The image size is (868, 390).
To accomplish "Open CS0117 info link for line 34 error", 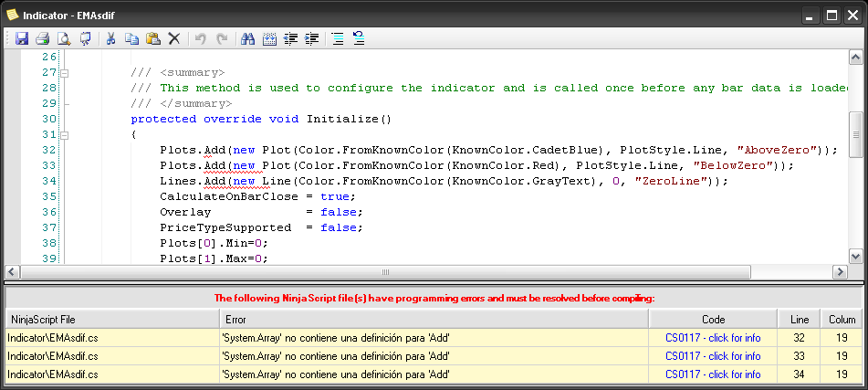I will pyautogui.click(x=712, y=374).
